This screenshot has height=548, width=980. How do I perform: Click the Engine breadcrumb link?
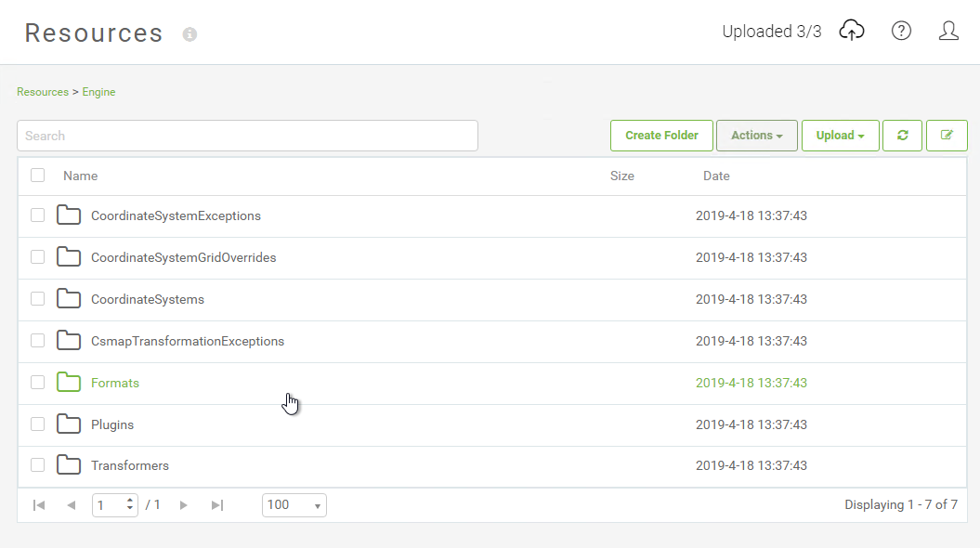tap(98, 92)
